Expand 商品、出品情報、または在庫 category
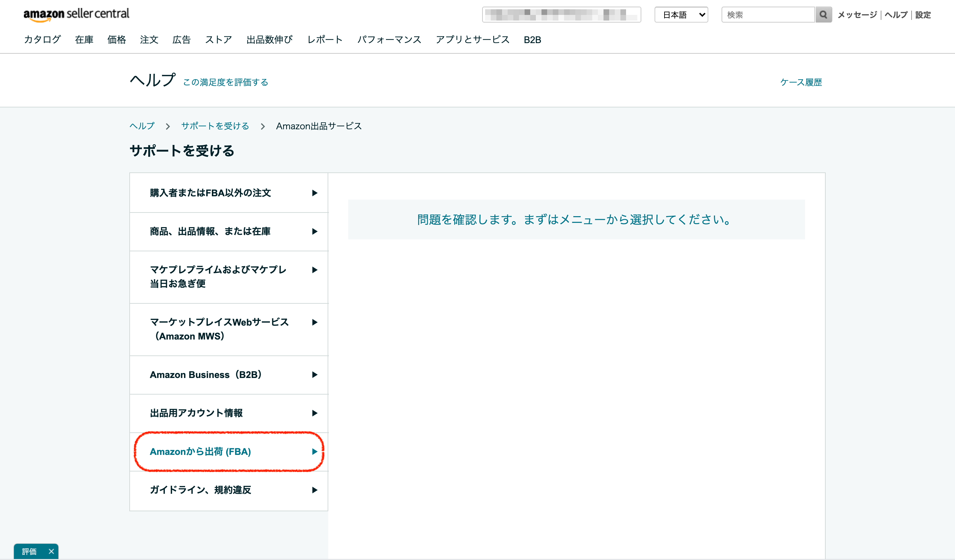Screen dimensions: 955x560 210,231
